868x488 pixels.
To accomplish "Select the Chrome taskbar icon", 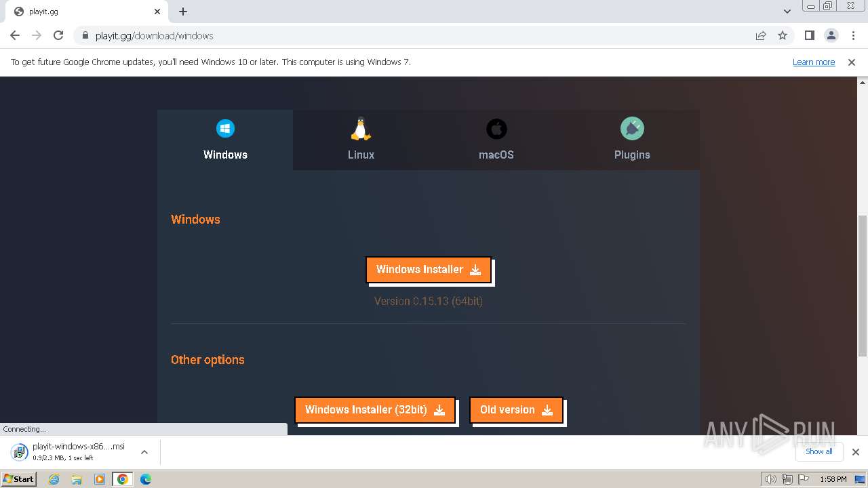I will click(x=123, y=479).
